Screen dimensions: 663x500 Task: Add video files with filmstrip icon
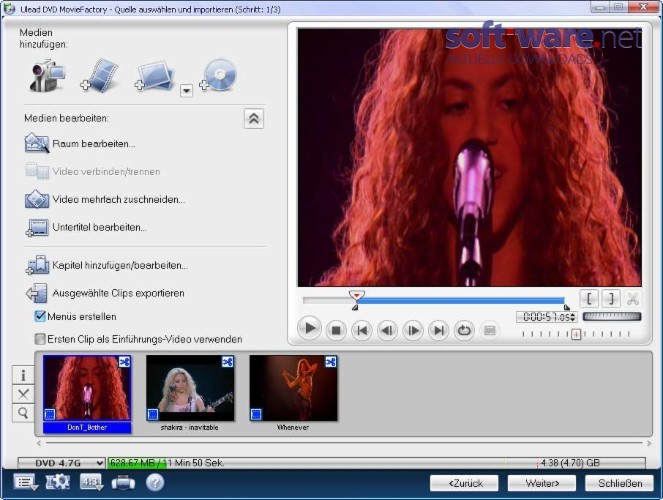(100, 76)
